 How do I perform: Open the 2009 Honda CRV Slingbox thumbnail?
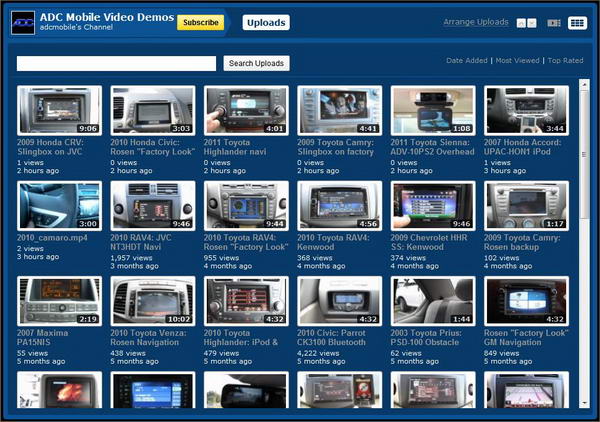(x=59, y=110)
